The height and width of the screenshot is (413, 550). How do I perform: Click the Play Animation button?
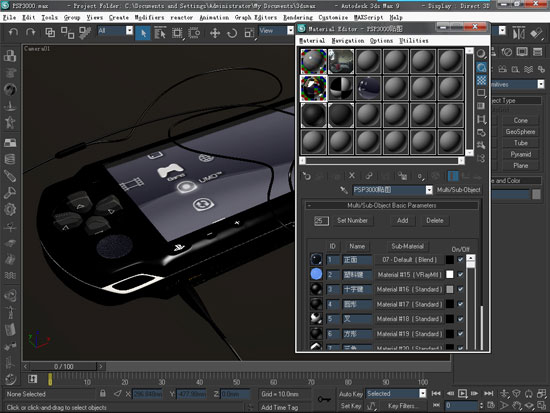pos(462,393)
